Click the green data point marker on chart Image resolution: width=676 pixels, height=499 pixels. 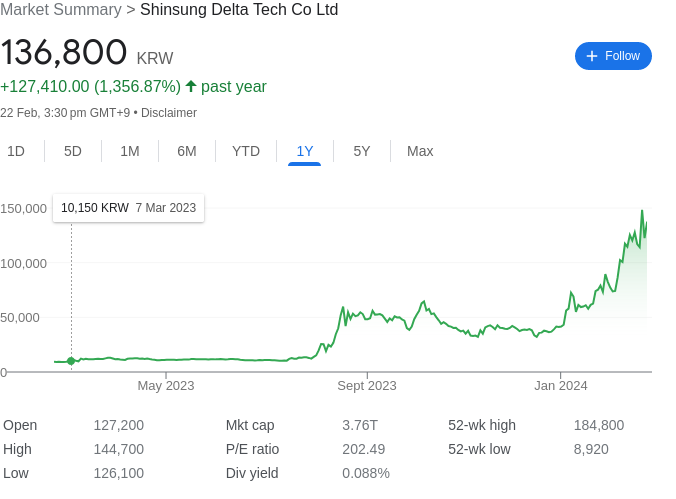tap(71, 361)
